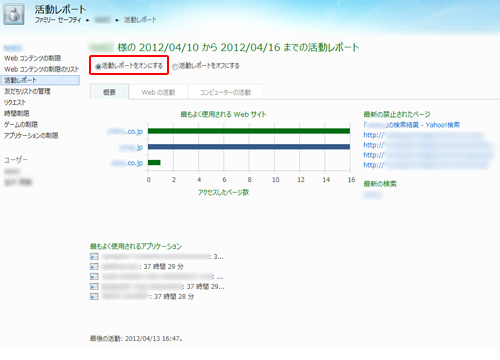Switch to コンピューターの活動 tab
Image resolution: width=500 pixels, height=360 pixels.
[225, 92]
